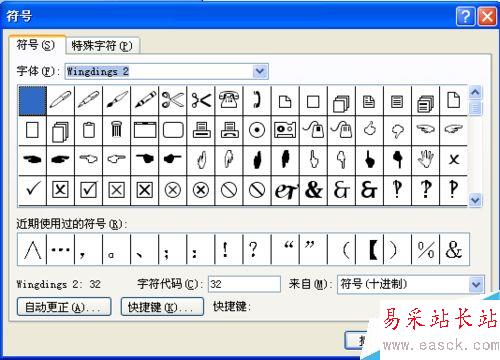Close the 符号 dialog

pos(487,16)
